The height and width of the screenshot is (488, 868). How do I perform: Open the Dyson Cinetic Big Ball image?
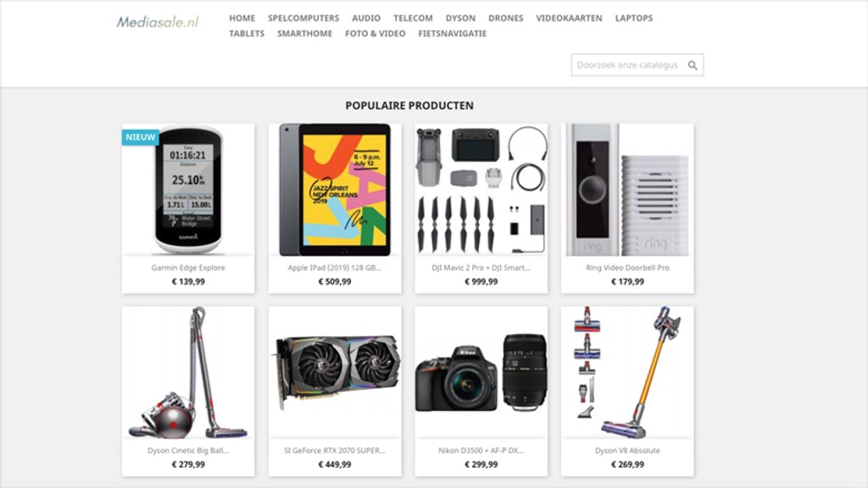point(188,373)
